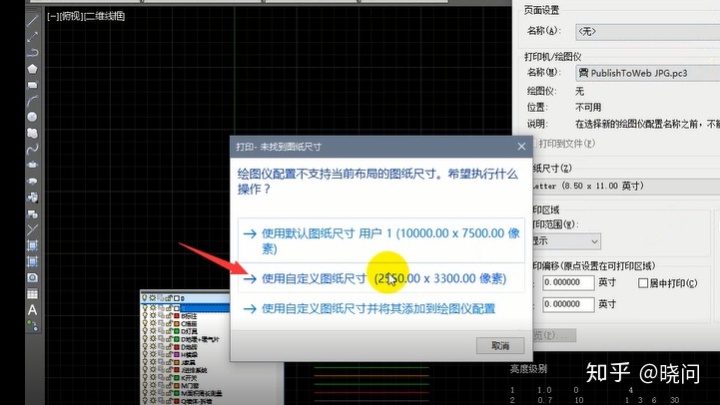720x405 pixels.
Task: Select the Spline tool
Action: (x=32, y=149)
